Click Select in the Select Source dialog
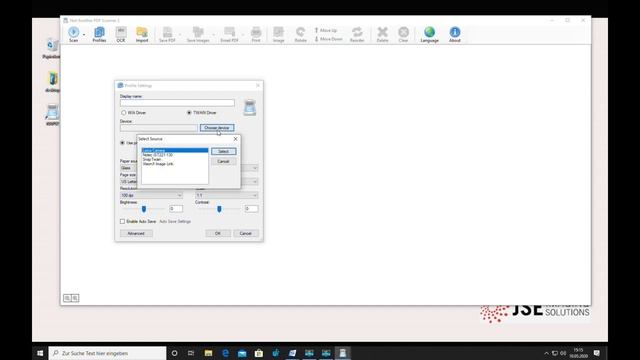 click(223, 151)
